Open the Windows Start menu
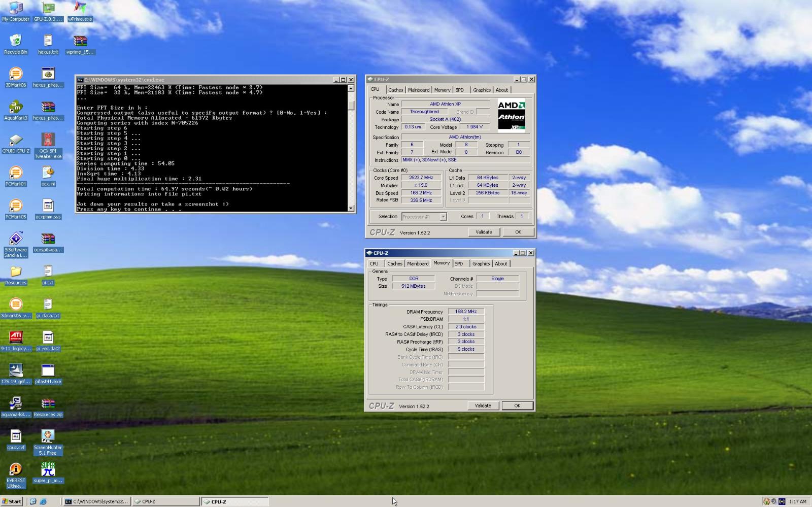The width and height of the screenshot is (812, 507). [12, 501]
